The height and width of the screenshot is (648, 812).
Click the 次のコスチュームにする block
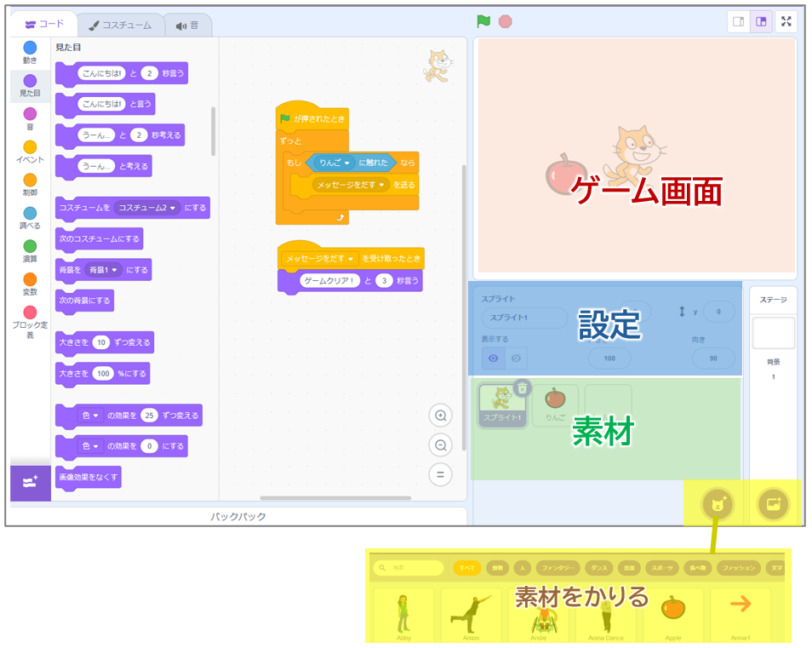99,238
